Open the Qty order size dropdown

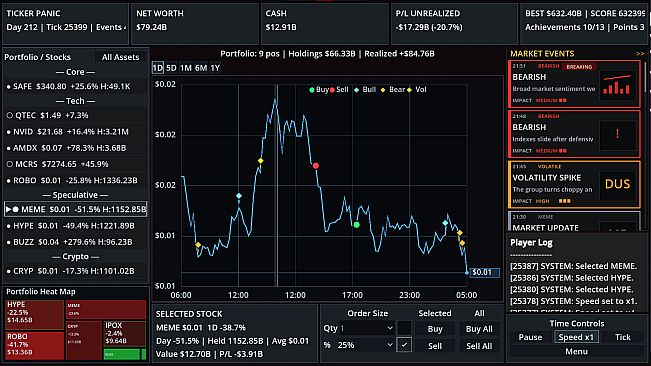(x=367, y=328)
